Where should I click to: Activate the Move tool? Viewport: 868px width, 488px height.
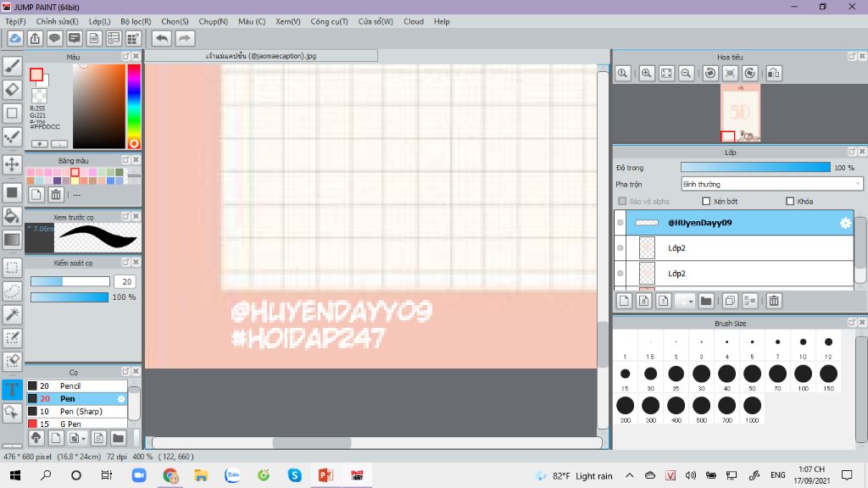(x=12, y=164)
